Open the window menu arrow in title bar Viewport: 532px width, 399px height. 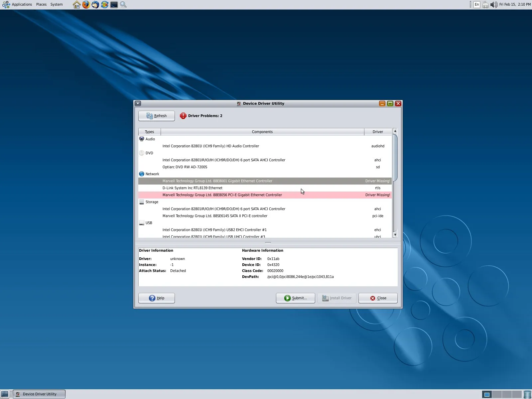(138, 103)
